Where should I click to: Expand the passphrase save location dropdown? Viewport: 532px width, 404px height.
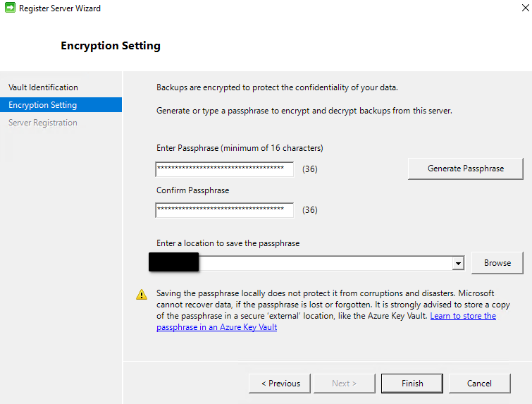tap(458, 263)
